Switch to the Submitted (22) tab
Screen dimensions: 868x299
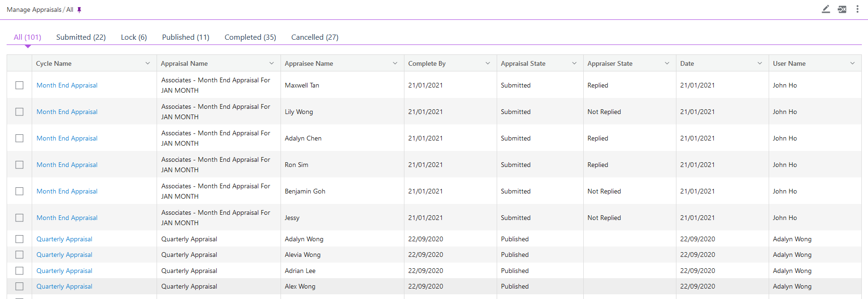click(x=81, y=37)
